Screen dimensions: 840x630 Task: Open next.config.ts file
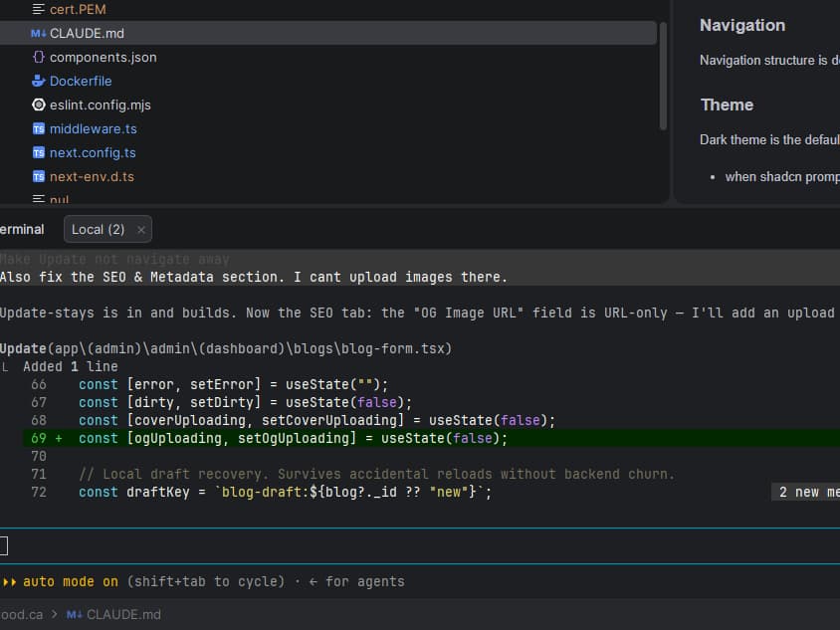coord(93,152)
